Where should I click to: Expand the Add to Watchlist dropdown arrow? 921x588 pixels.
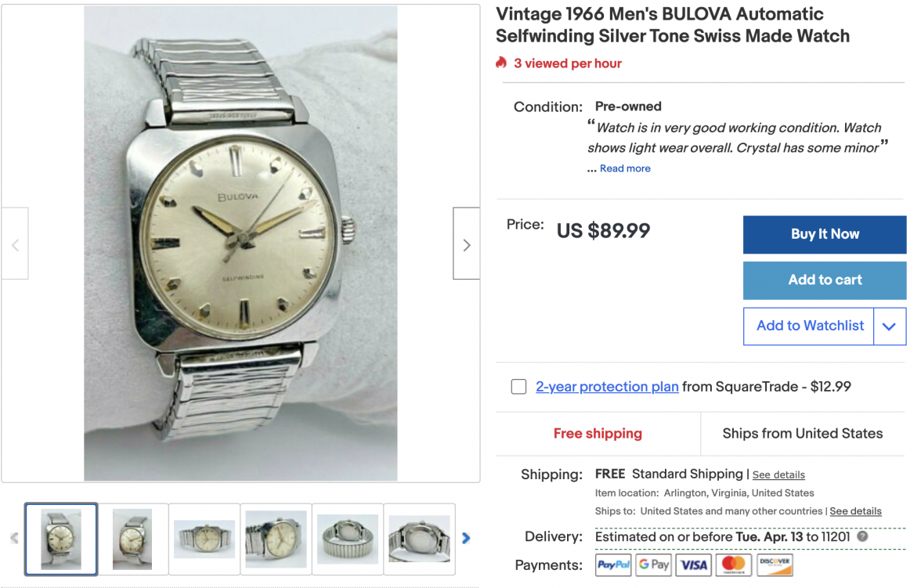890,326
